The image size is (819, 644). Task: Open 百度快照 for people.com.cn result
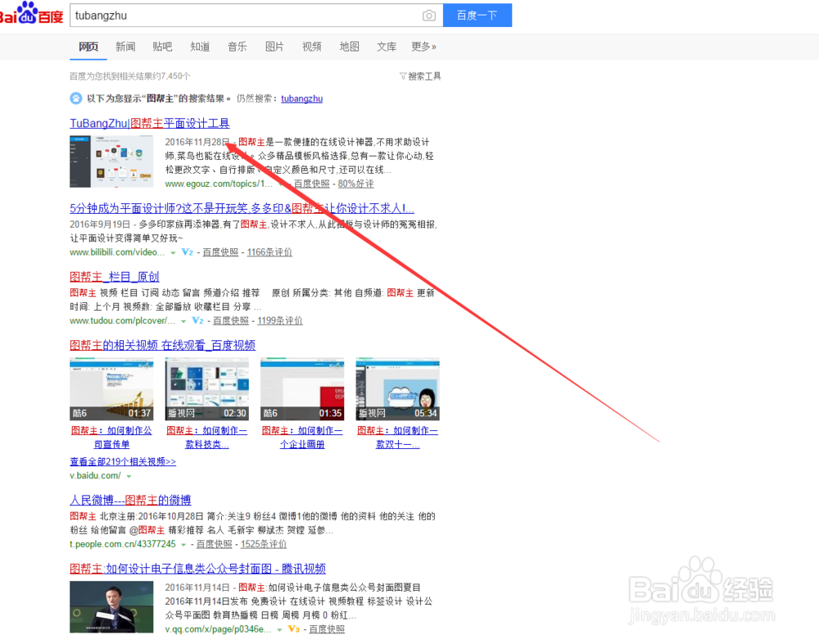pos(214,545)
